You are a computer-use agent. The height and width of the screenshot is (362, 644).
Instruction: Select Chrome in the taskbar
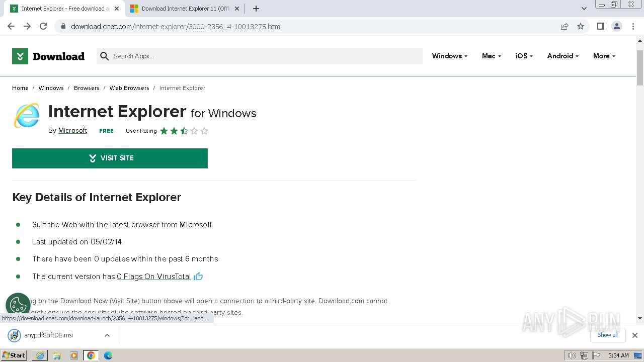tap(91, 355)
